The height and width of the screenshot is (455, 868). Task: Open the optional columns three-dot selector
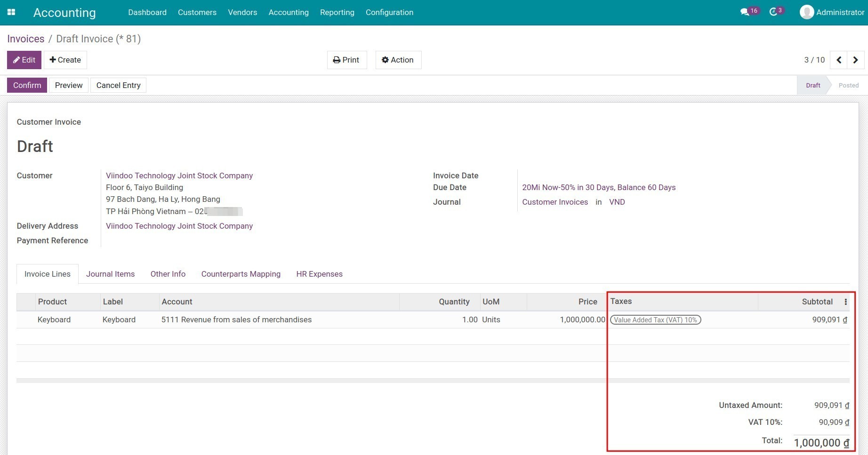coord(846,302)
